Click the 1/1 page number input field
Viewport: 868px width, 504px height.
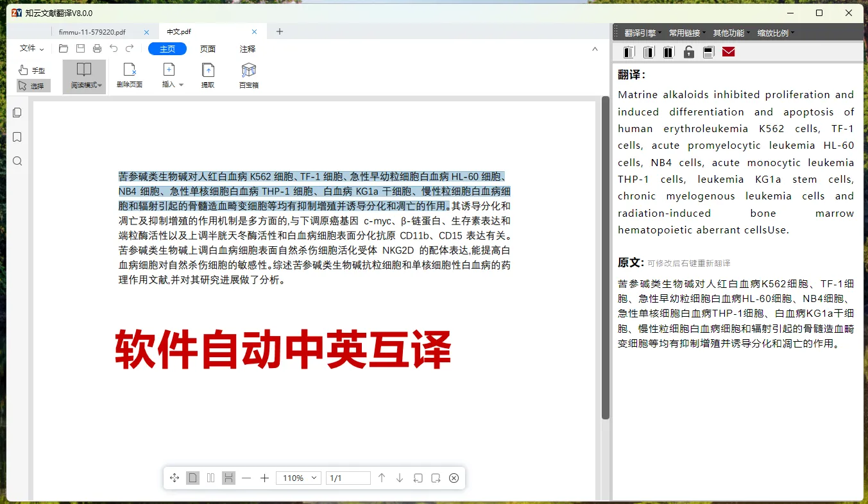pos(348,478)
